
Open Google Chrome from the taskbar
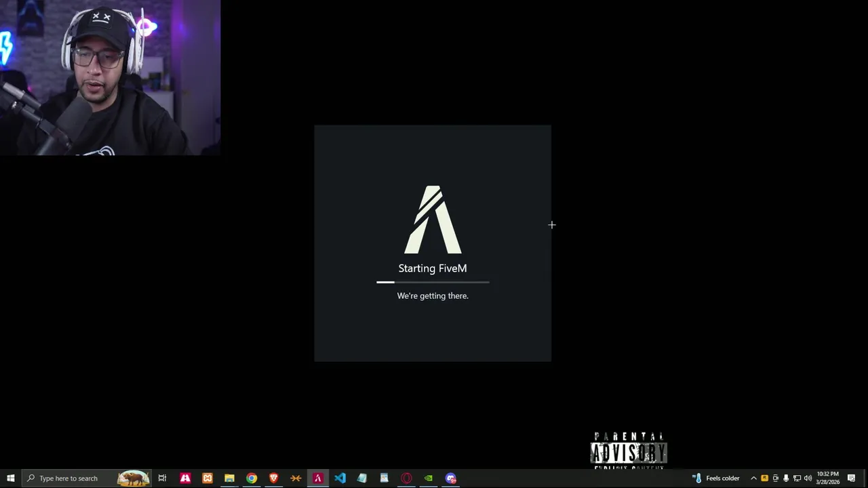point(252,478)
